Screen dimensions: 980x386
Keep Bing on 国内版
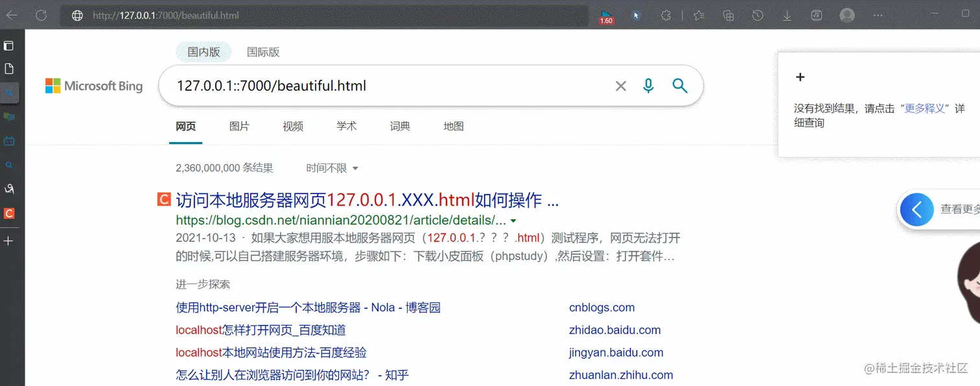203,51
